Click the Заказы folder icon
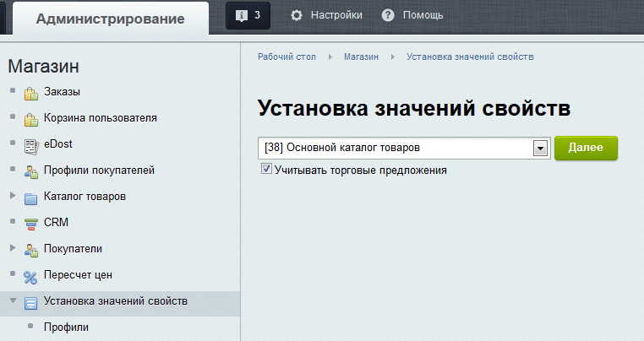644x341 pixels. click(x=31, y=93)
